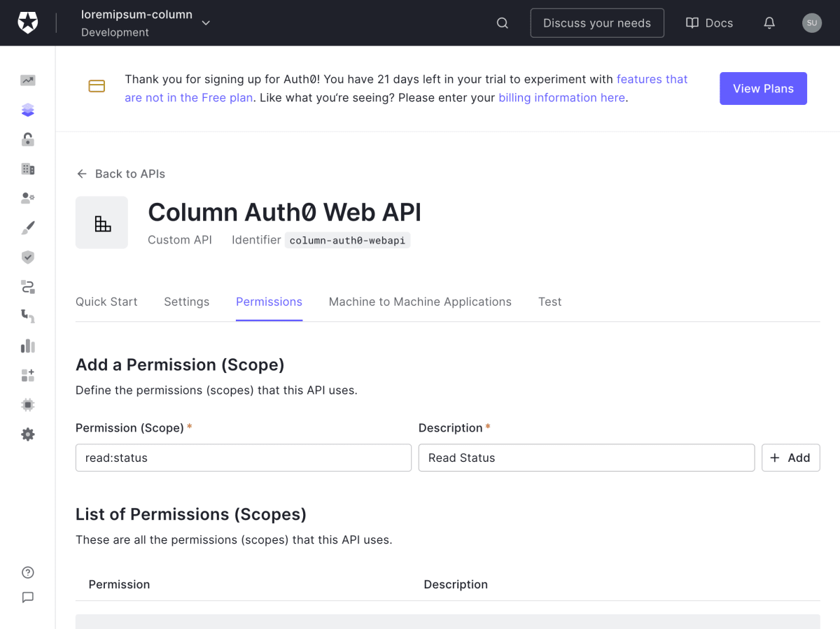Switch to the Test tab
The height and width of the screenshot is (629, 840).
[x=550, y=302]
